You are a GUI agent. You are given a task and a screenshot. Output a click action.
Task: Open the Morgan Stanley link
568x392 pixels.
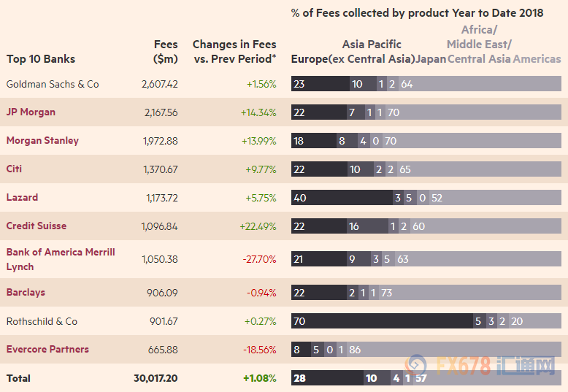click(42, 141)
